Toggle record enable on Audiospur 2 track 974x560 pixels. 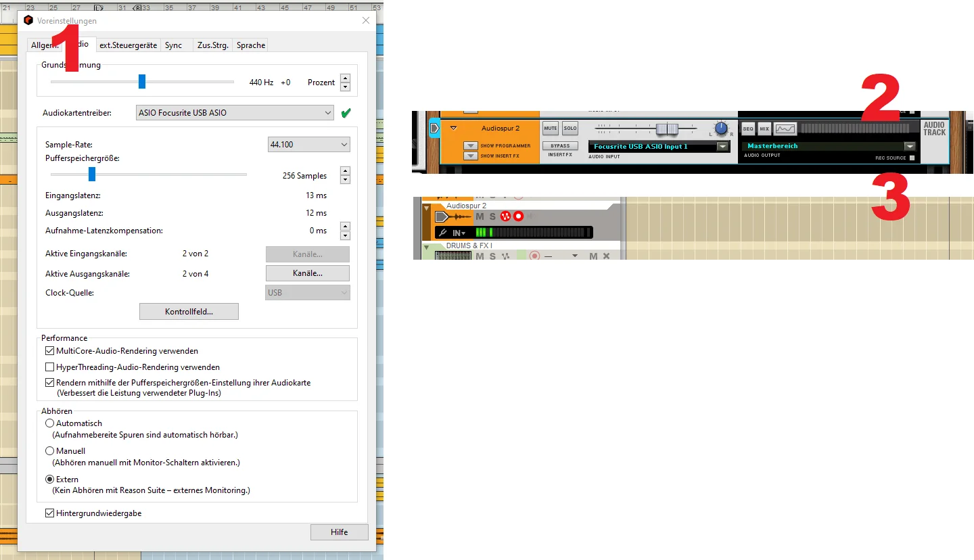pos(518,216)
